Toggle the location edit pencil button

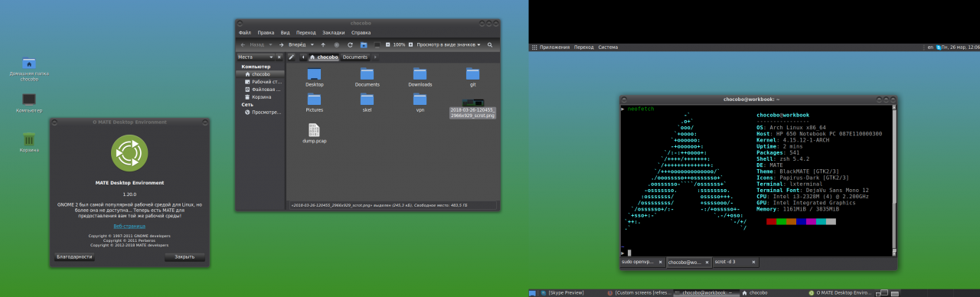coord(291,57)
